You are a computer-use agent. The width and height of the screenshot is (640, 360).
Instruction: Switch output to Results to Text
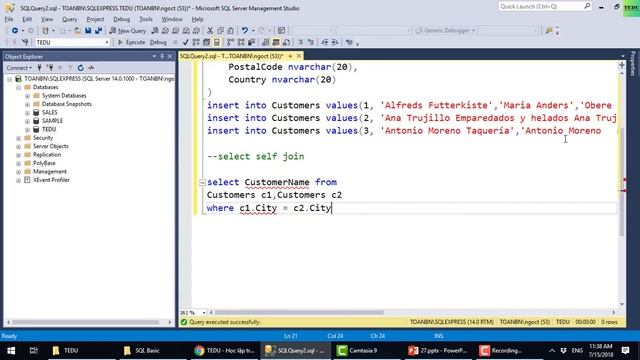coord(266,42)
